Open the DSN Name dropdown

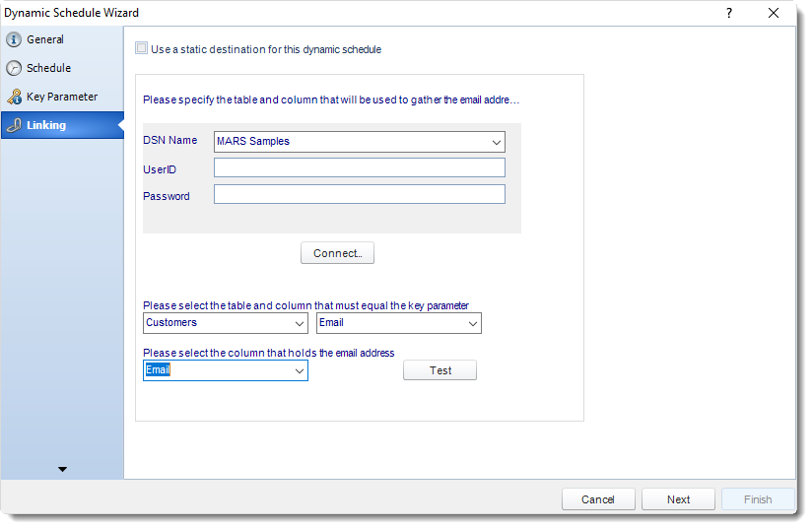[496, 142]
